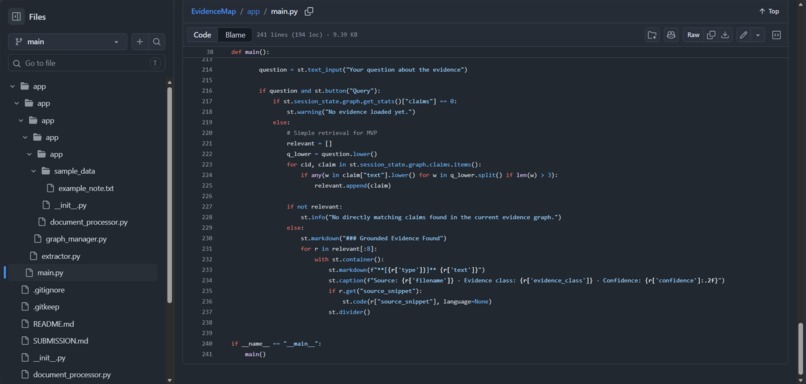Collapse the sample_data folder chevron
Screen dimensions: 806x384
33,171
